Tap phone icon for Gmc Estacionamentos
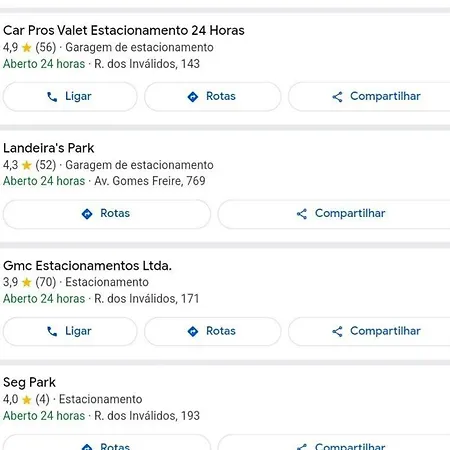 (52, 331)
